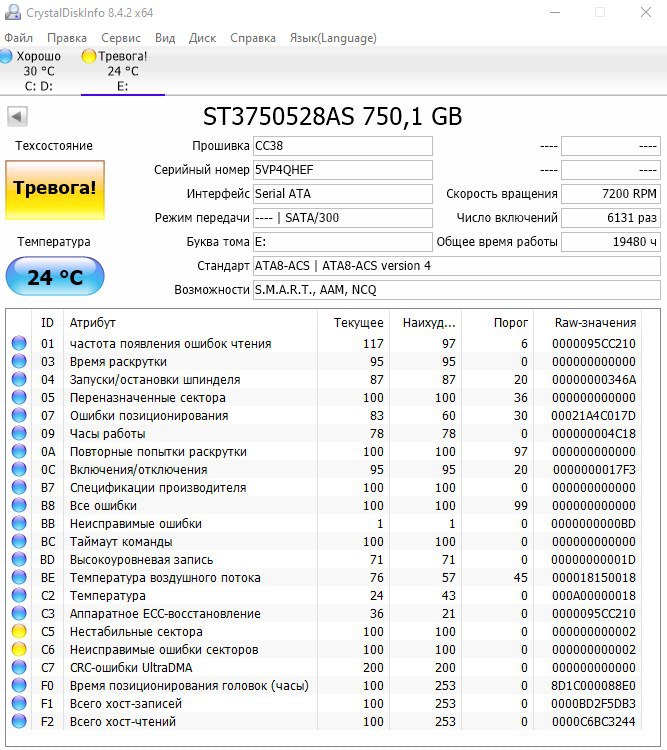Image resolution: width=667 pixels, height=750 pixels.
Task: Click blue good-status dot for disk C: D:
Action: pyautogui.click(x=6, y=56)
